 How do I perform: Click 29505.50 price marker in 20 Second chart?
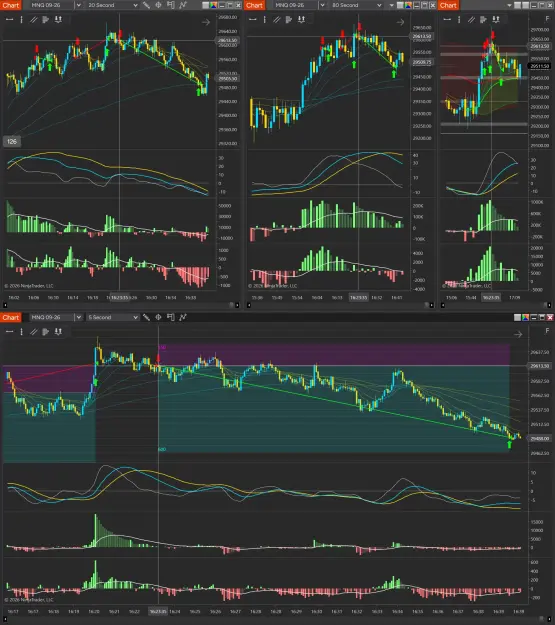click(x=228, y=79)
